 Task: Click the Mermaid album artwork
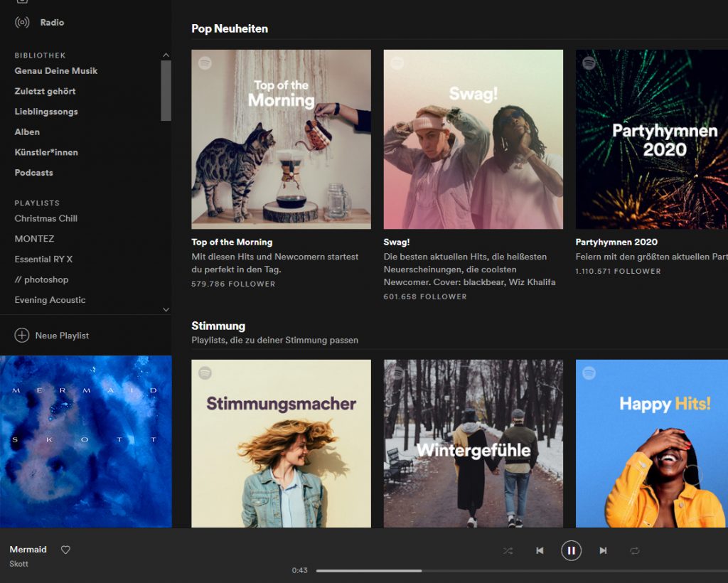(x=85, y=442)
